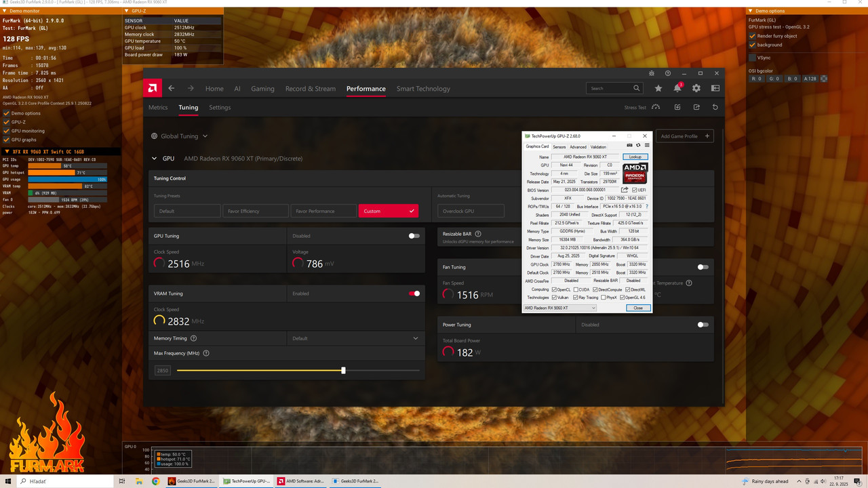Viewport: 868px width, 488px height.
Task: Uncheck the background checkbox in Demo options
Action: [752, 45]
